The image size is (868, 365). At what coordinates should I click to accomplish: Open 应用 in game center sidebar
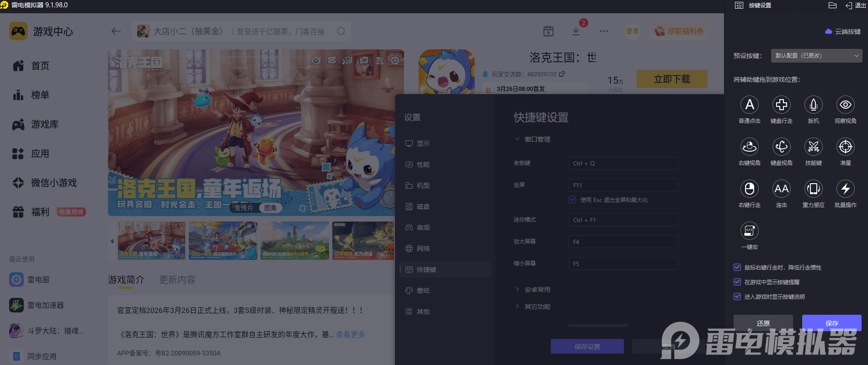[x=31, y=153]
